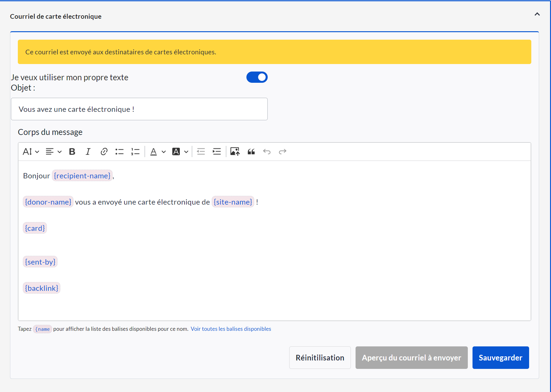The height and width of the screenshot is (392, 551).
Task: Open 'Voir toutes les balises disponibles' link
Action: 231,329
